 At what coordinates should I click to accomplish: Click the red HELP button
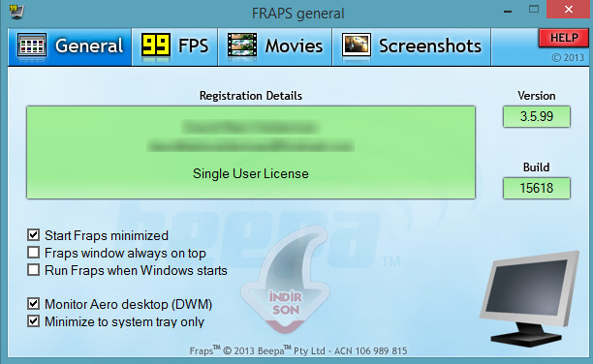tap(564, 38)
